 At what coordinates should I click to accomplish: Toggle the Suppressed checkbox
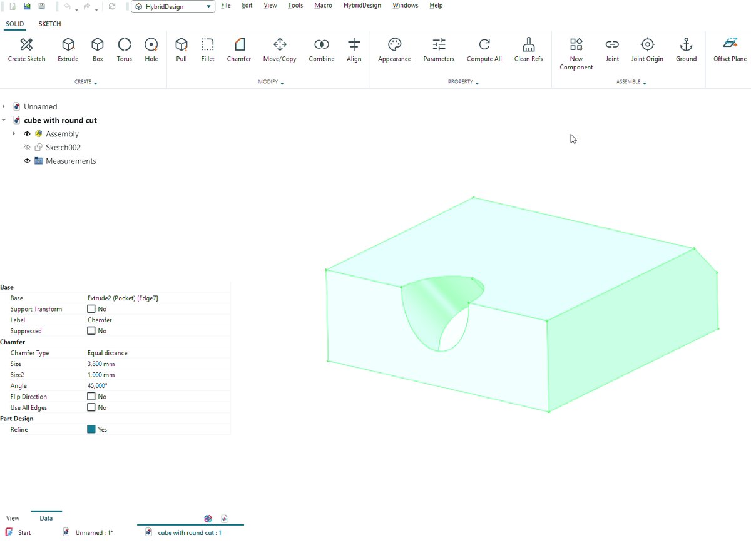(x=91, y=331)
